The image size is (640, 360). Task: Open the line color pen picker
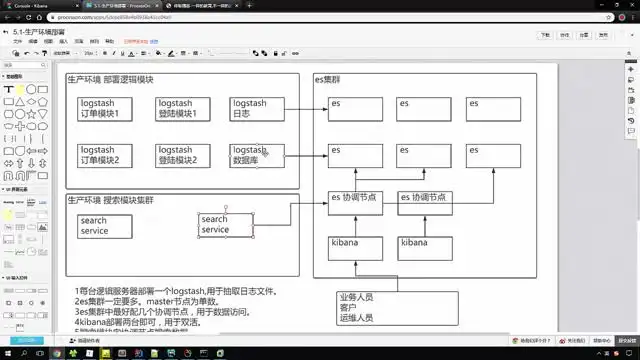(x=172, y=53)
